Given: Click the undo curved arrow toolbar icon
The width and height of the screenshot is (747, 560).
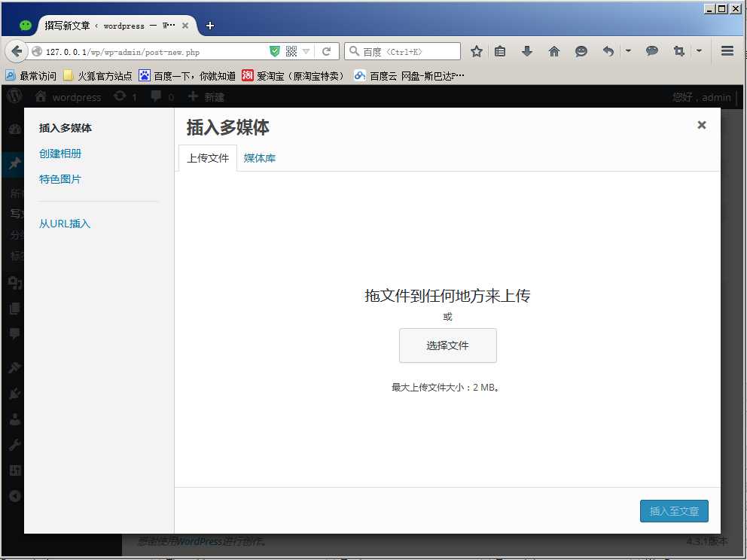Looking at the screenshot, I should coord(608,51).
